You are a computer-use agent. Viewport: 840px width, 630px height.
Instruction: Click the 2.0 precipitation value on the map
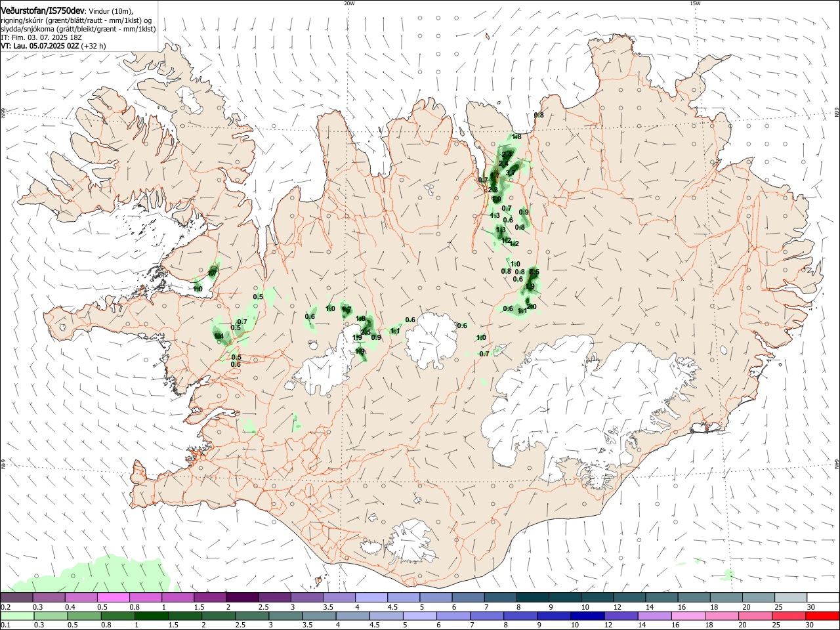[x=532, y=306]
